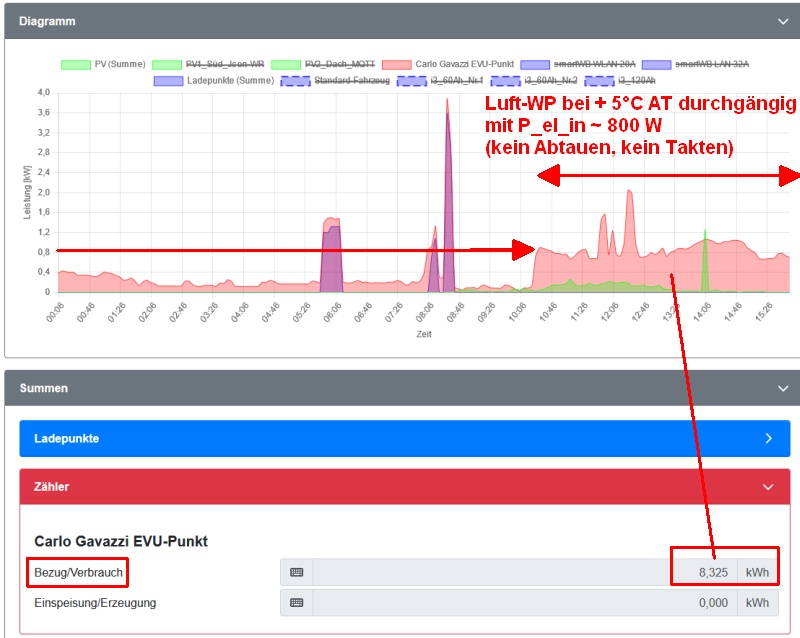Toggle i3_60Ah_Nr.2 legend entry
Viewport: 800px width, 638px height.
click(534, 81)
